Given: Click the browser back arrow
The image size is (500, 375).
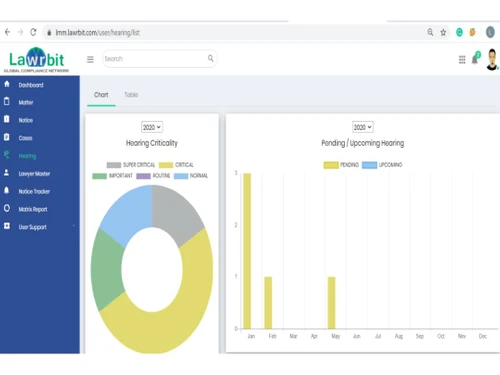Looking at the screenshot, I should click(x=7, y=32).
